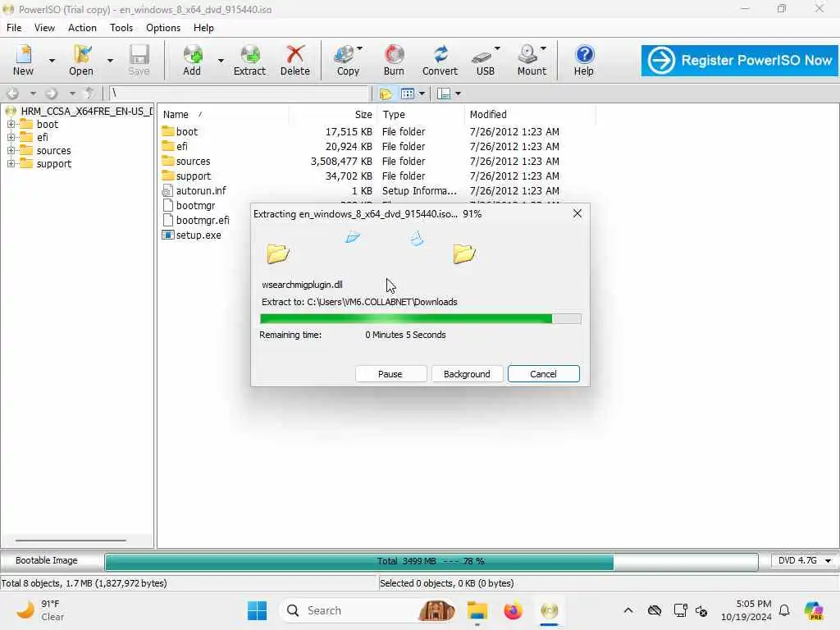Open the Windows Start menu

pos(257,610)
